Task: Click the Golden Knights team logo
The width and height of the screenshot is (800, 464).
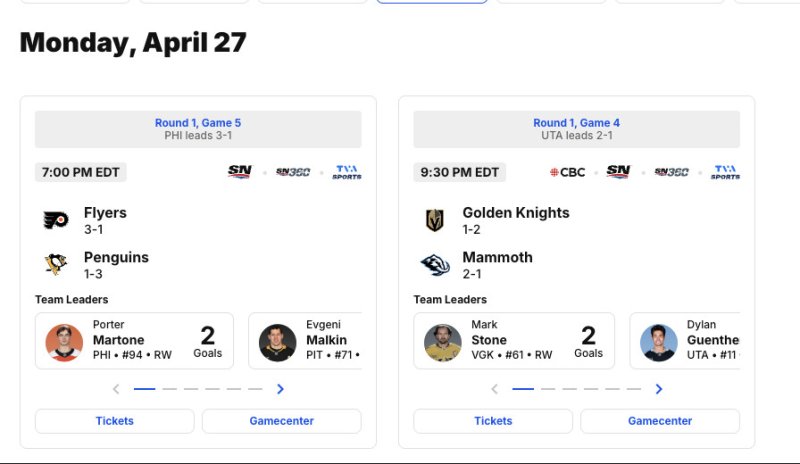Action: 434,220
